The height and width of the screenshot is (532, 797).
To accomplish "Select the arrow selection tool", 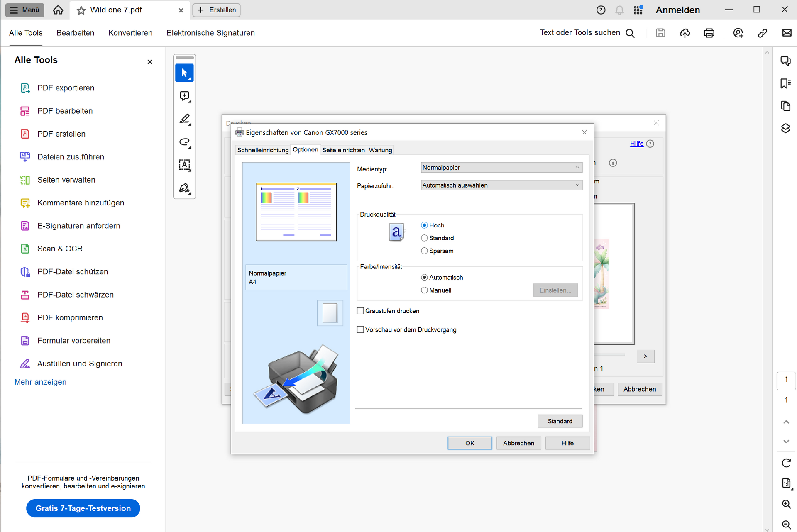I will pos(184,73).
